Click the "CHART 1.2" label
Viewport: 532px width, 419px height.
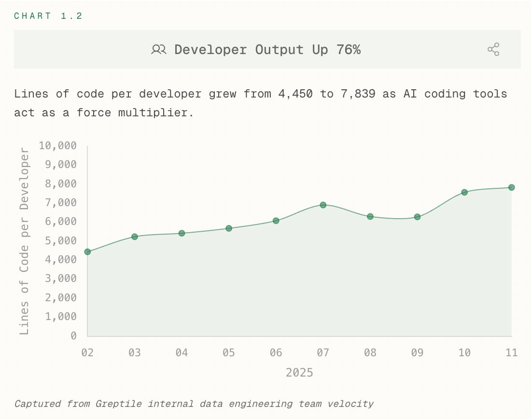(48, 16)
